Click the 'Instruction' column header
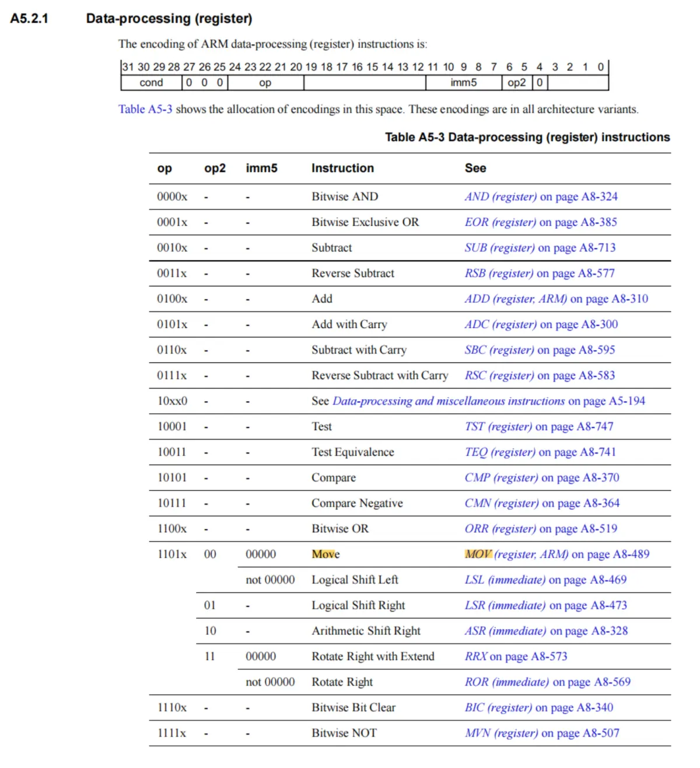 tap(343, 169)
